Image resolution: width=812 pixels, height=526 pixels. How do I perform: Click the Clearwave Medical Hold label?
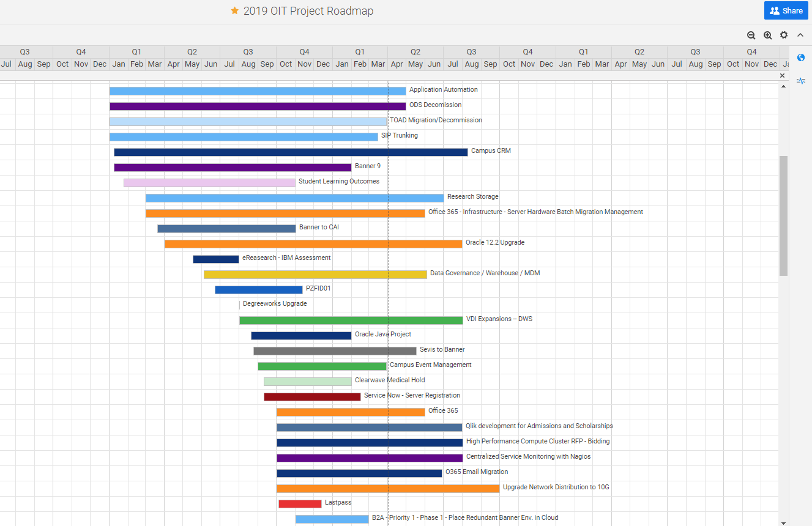pyautogui.click(x=390, y=380)
